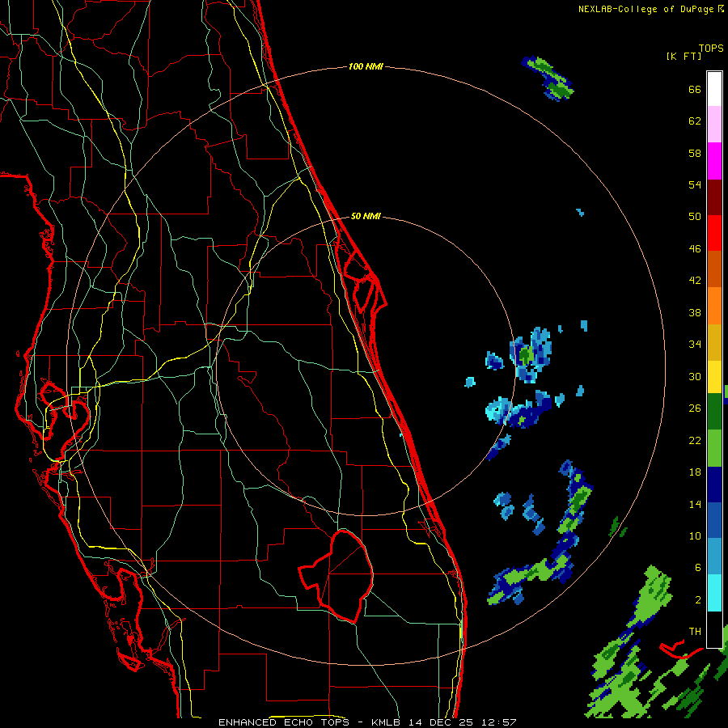Click the gold legend color band
The height and width of the screenshot is (728, 728).
click(x=714, y=342)
